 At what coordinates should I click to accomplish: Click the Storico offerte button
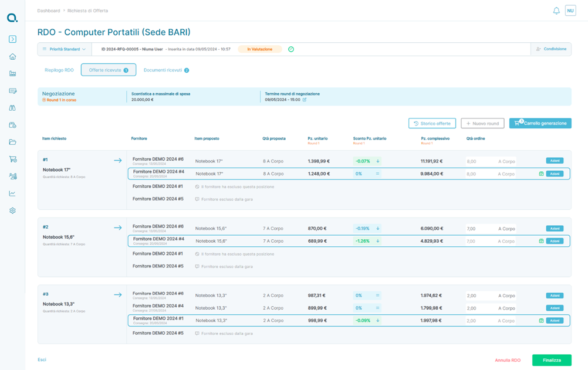[432, 124]
